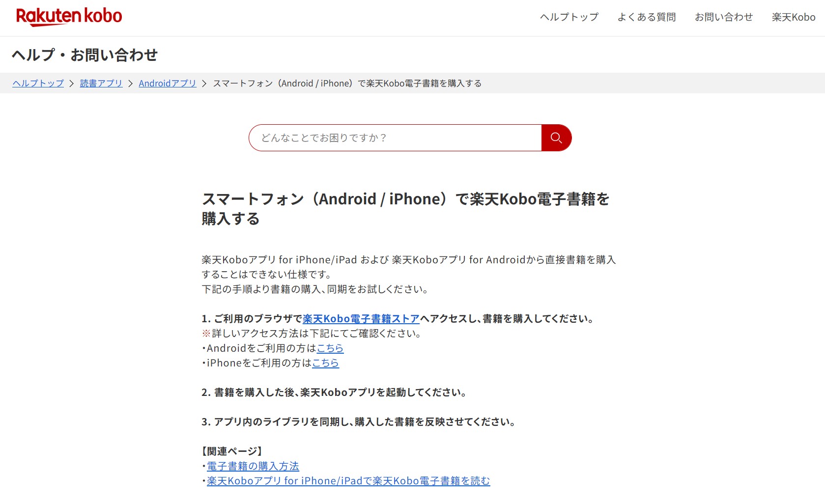Screen dimensions: 825x504
Task: Select お問い合わせ in the top navigation
Action: click(x=723, y=17)
